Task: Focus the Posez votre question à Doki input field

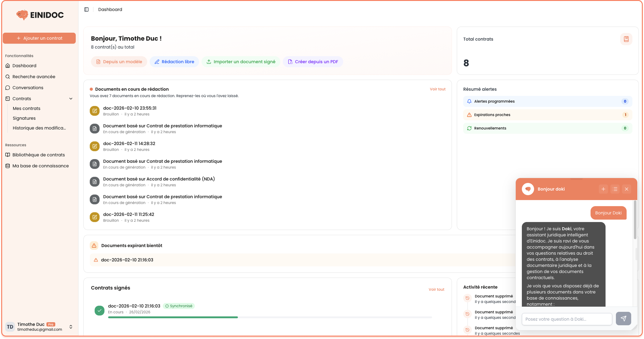Action: pyautogui.click(x=566, y=319)
